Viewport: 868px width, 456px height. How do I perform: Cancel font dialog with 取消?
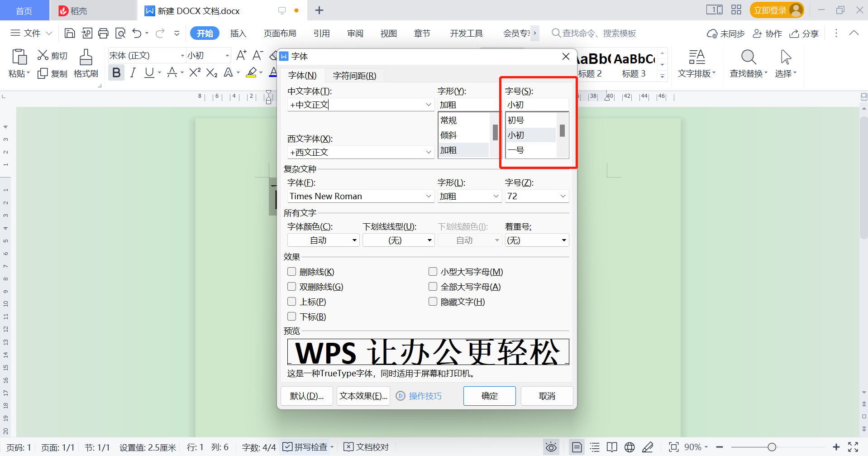coord(547,396)
